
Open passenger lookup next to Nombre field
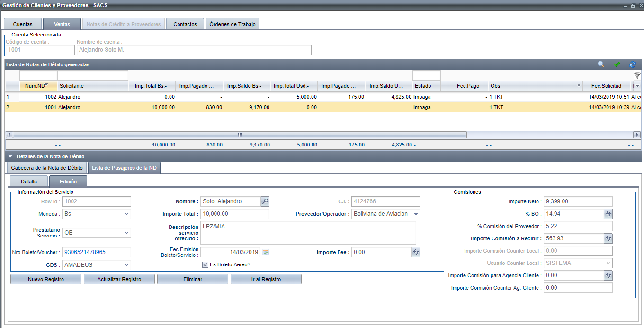click(265, 201)
